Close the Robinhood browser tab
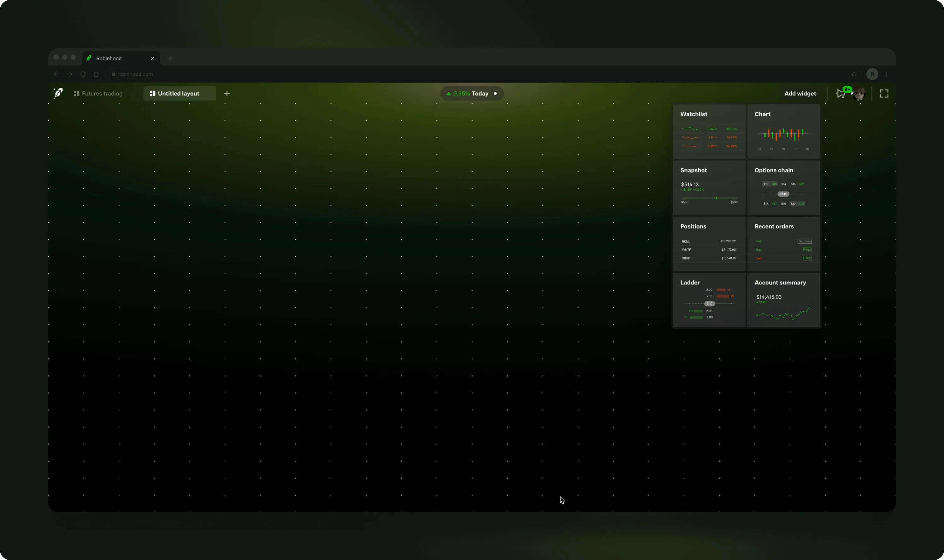 [x=153, y=58]
